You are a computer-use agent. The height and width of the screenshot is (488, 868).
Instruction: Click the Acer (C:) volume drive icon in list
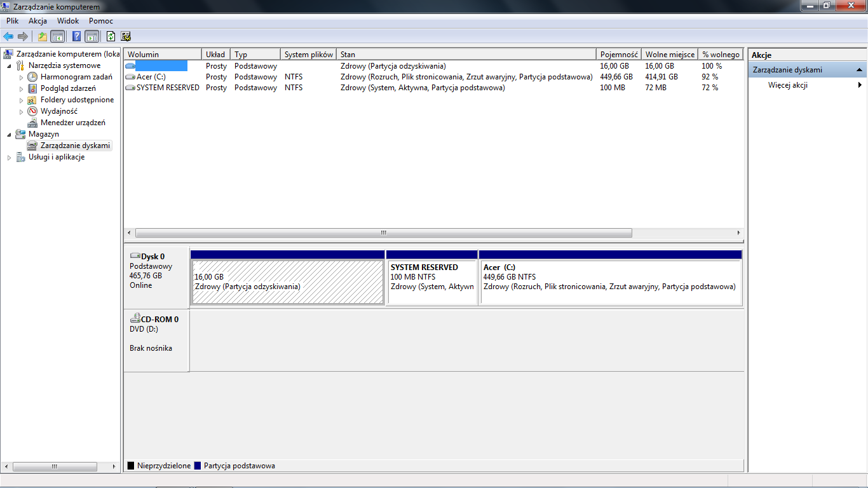(130, 77)
